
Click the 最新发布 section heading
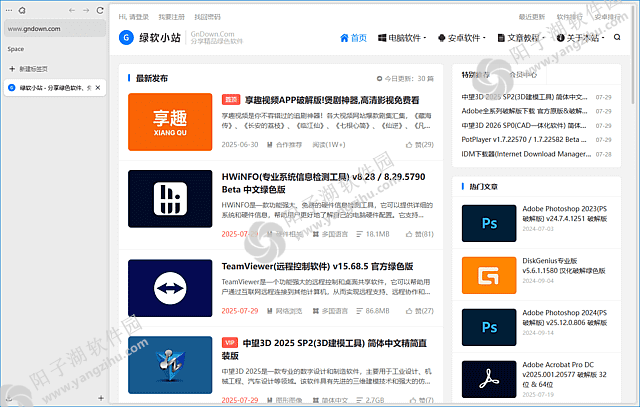coord(152,78)
